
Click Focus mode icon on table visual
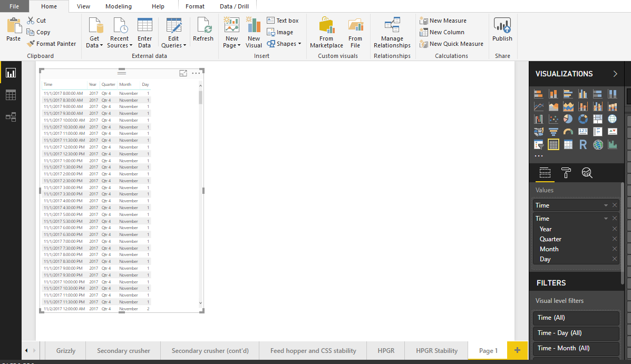(x=183, y=73)
